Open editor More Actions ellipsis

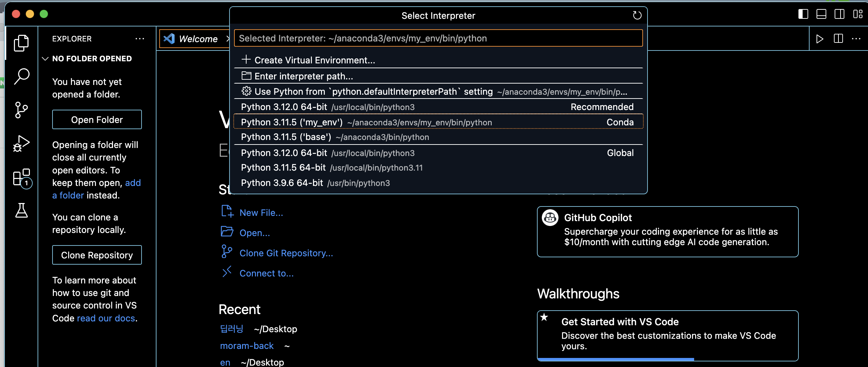(x=856, y=39)
